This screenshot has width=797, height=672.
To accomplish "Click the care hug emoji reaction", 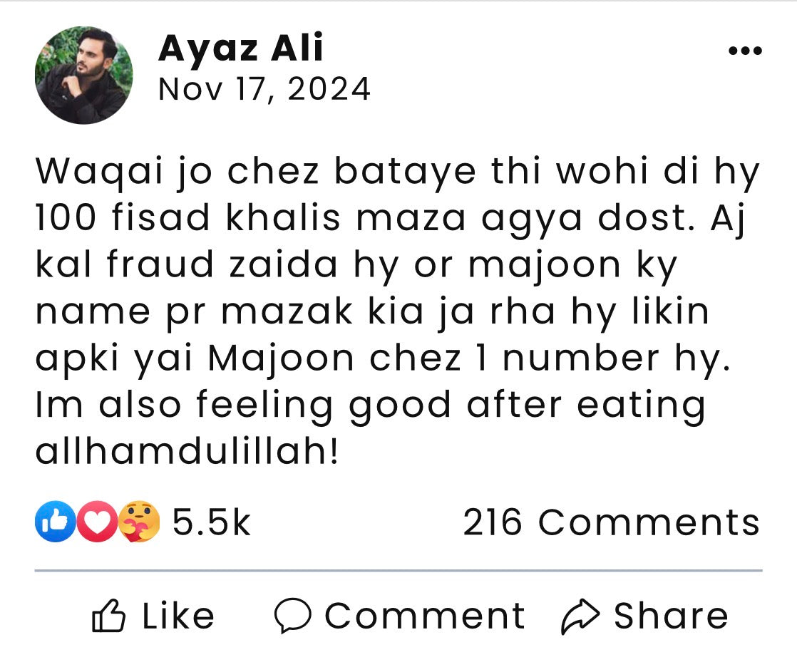I will click(x=139, y=522).
